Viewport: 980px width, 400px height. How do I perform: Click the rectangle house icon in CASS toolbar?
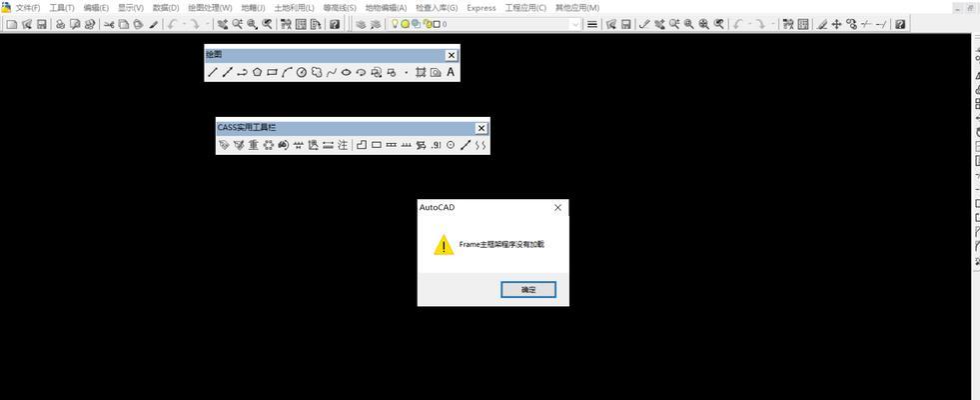coord(377,145)
